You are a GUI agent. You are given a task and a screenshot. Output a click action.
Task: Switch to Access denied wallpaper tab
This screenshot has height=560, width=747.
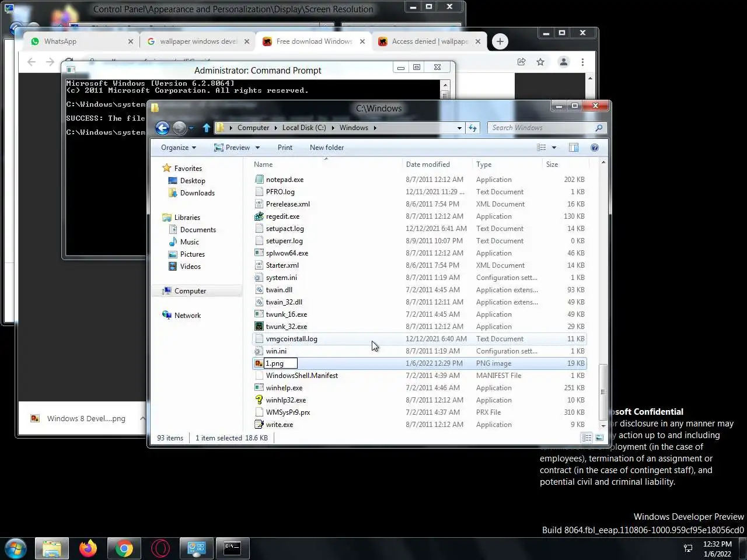(x=429, y=41)
